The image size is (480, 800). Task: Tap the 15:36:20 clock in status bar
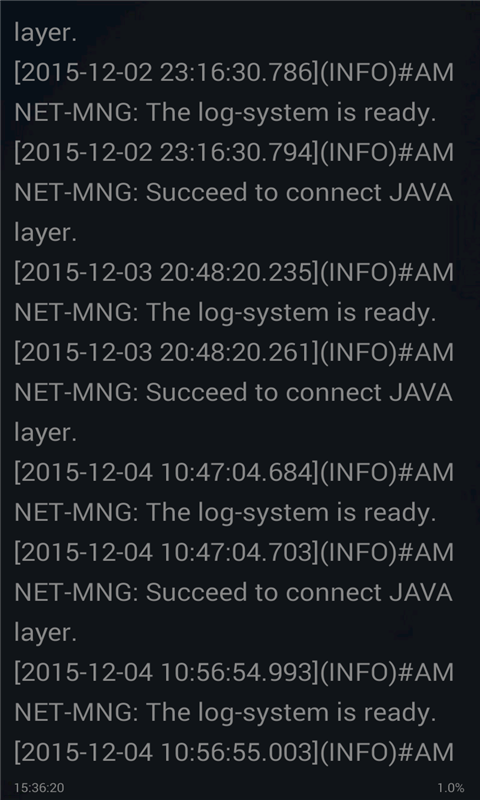tap(39, 788)
